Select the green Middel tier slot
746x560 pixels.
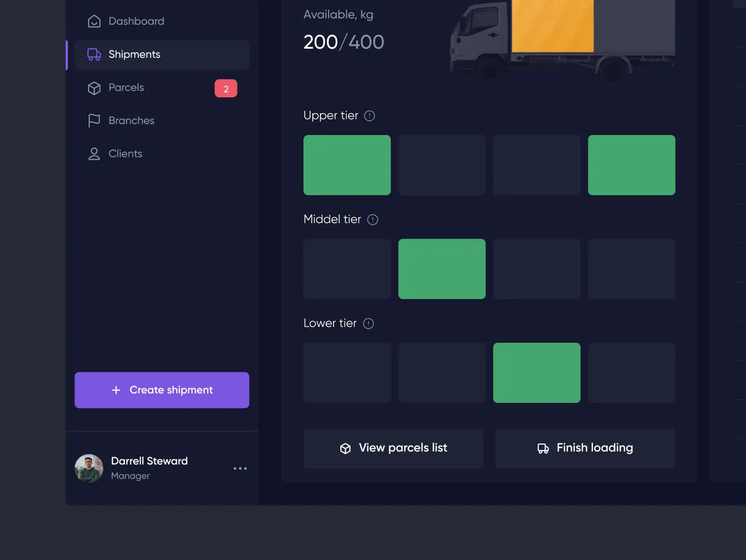(x=441, y=269)
